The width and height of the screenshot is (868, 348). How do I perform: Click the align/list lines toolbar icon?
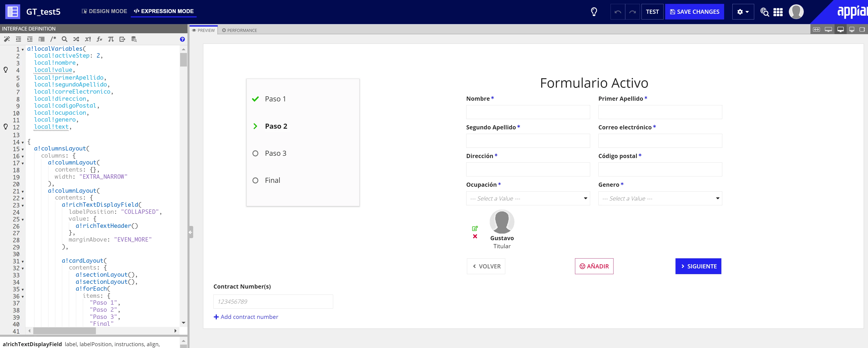click(42, 39)
